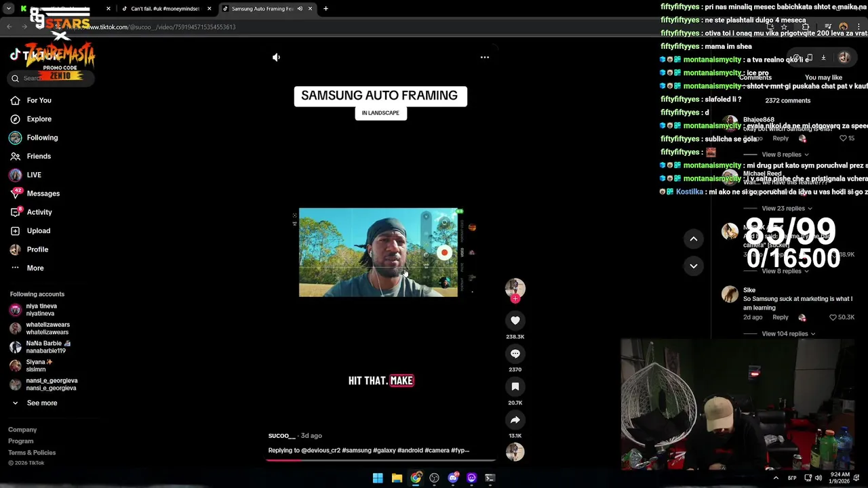
Task: Open the sound disc below the share button
Action: pos(515,452)
